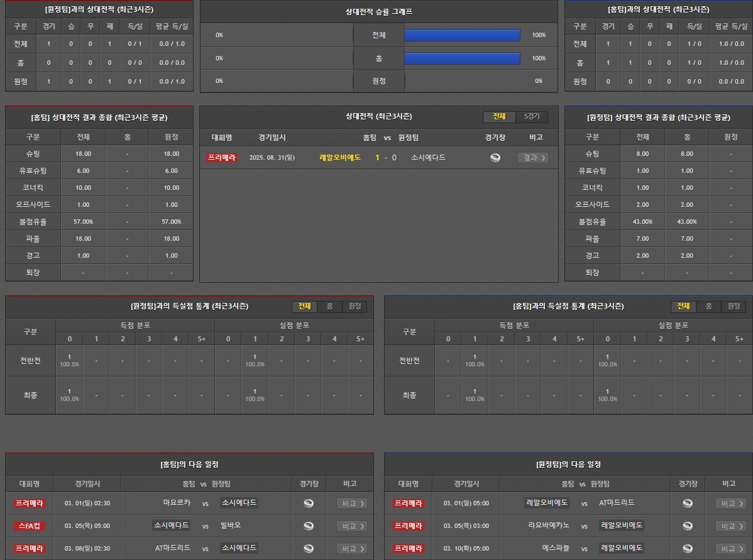Open stadium icon for AT마드리드 vs 소시에다드
This screenshot has width=753, height=560.
pyautogui.click(x=309, y=549)
